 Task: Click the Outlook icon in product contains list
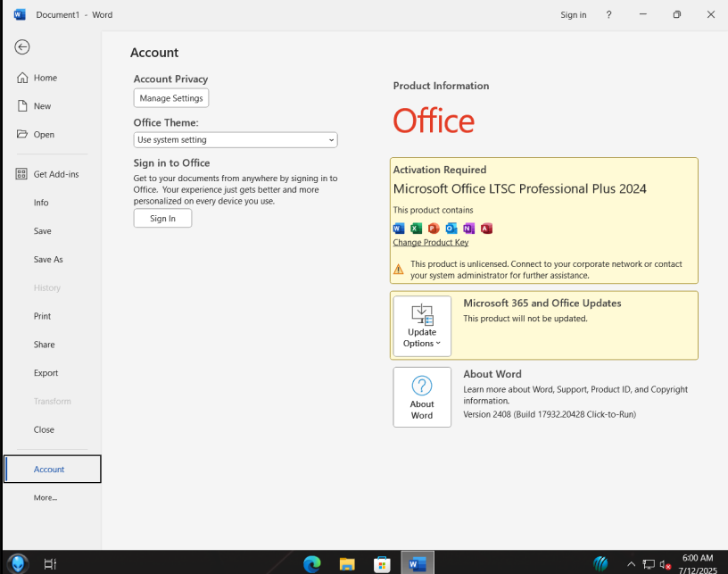(x=451, y=228)
